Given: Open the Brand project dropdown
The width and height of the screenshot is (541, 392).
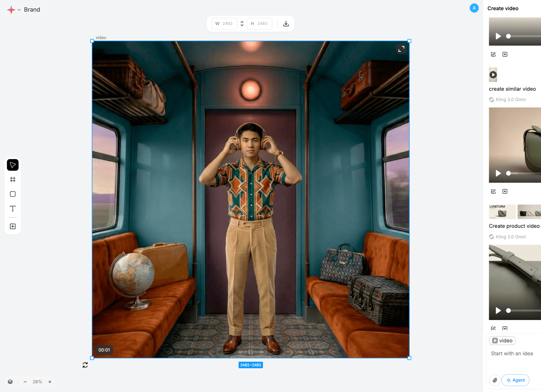Looking at the screenshot, I should click(x=32, y=9).
